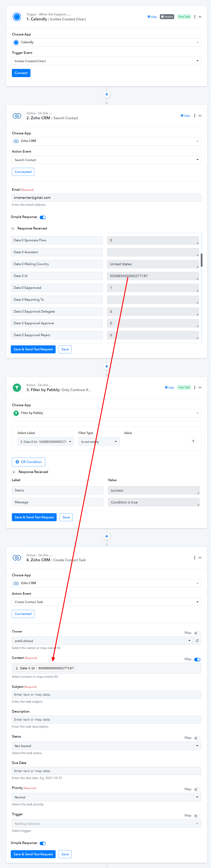Open Owner dropdown showing arshil.ahmad
Image resolution: width=211 pixels, height=868 pixels.
(x=102, y=641)
